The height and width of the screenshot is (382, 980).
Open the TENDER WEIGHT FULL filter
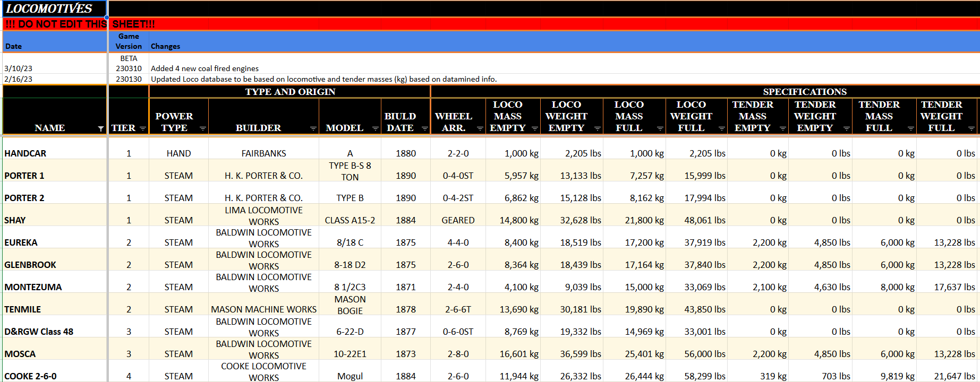coord(971,129)
